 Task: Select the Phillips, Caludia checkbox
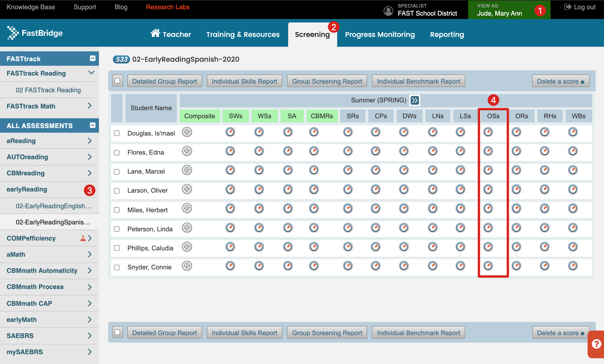117,248
